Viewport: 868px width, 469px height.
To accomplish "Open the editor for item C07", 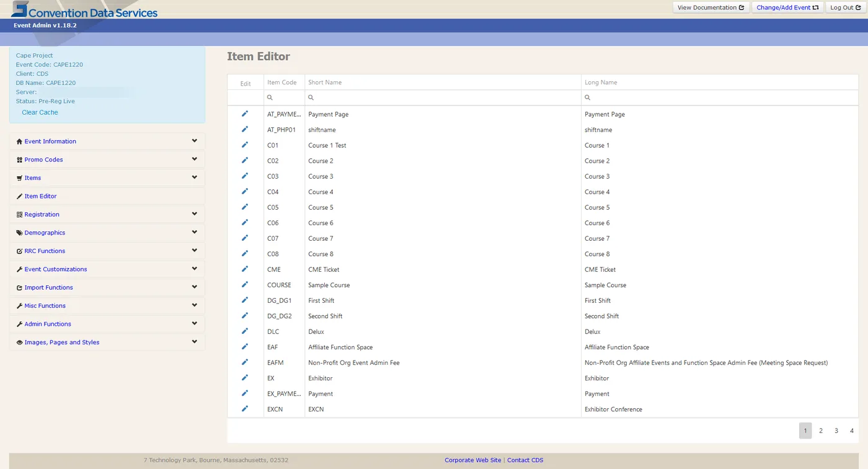I will (245, 238).
